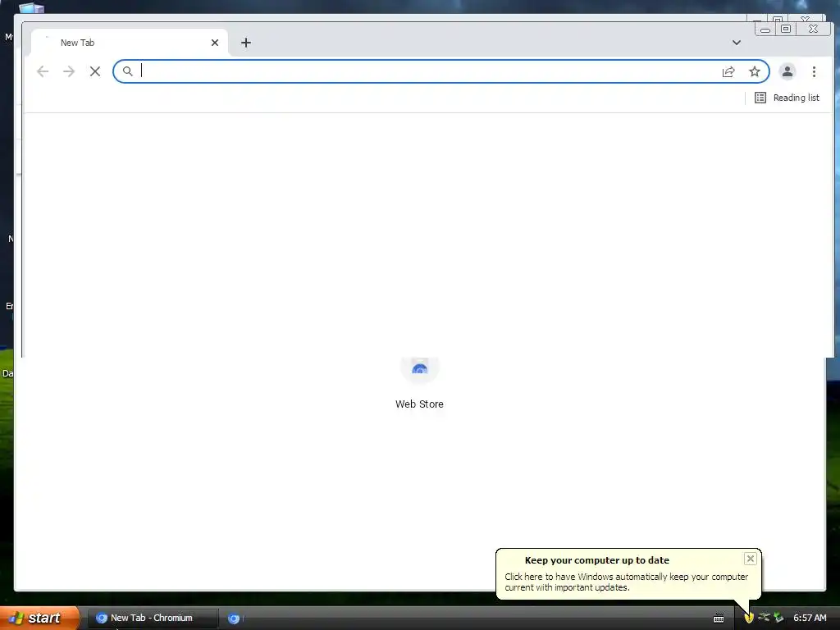Close the New Tab tab

click(x=215, y=43)
